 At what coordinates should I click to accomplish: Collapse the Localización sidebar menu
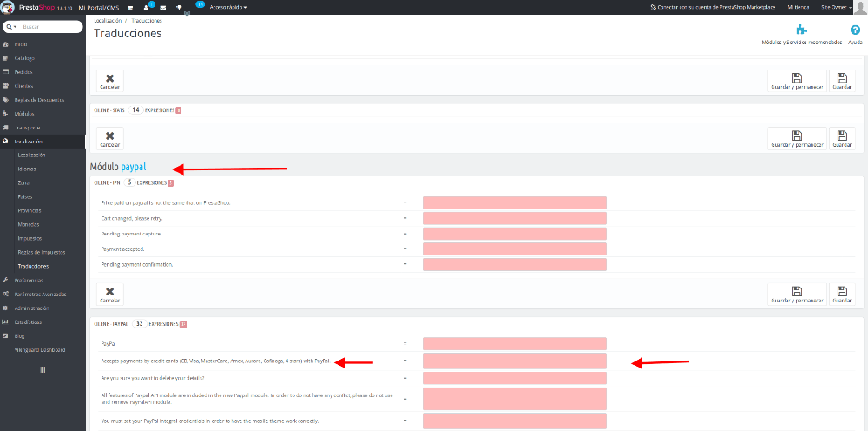click(x=43, y=142)
